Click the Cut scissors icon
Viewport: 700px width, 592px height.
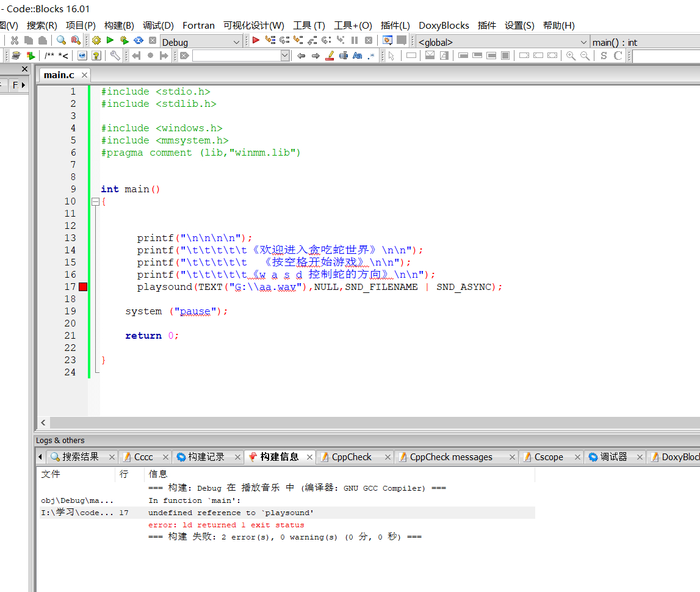click(14, 40)
